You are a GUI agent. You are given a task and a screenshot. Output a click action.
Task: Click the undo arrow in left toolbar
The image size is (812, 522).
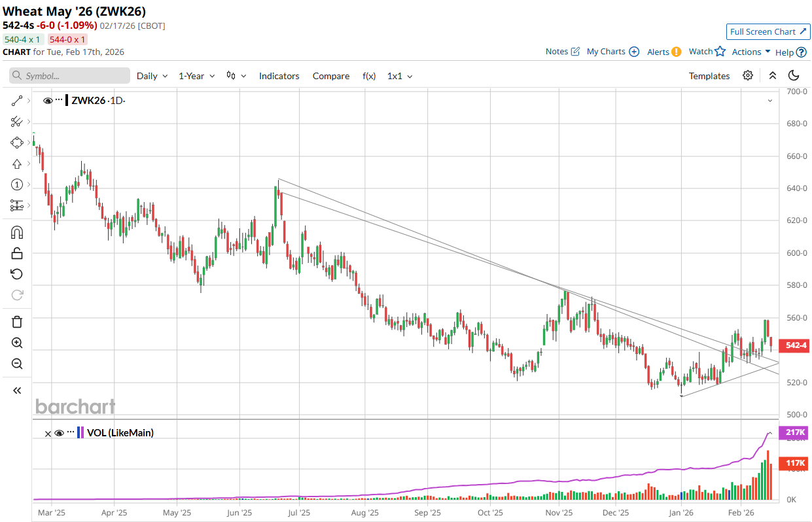click(17, 274)
